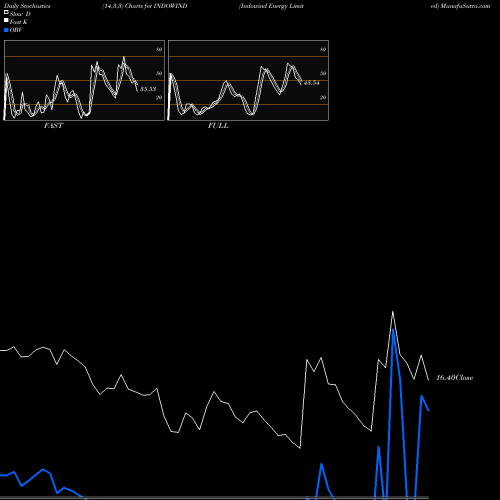Click the 50 axis label in FAST chart
This screenshot has height=500, width=500.
(159, 73)
